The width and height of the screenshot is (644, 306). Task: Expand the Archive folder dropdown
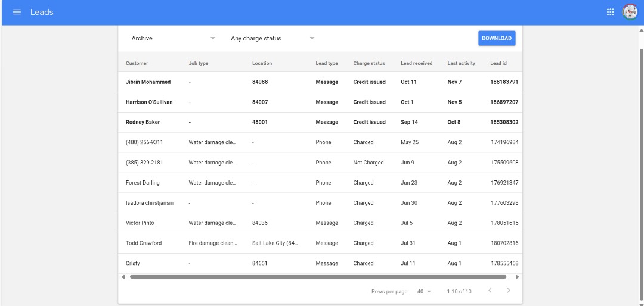tap(173, 38)
